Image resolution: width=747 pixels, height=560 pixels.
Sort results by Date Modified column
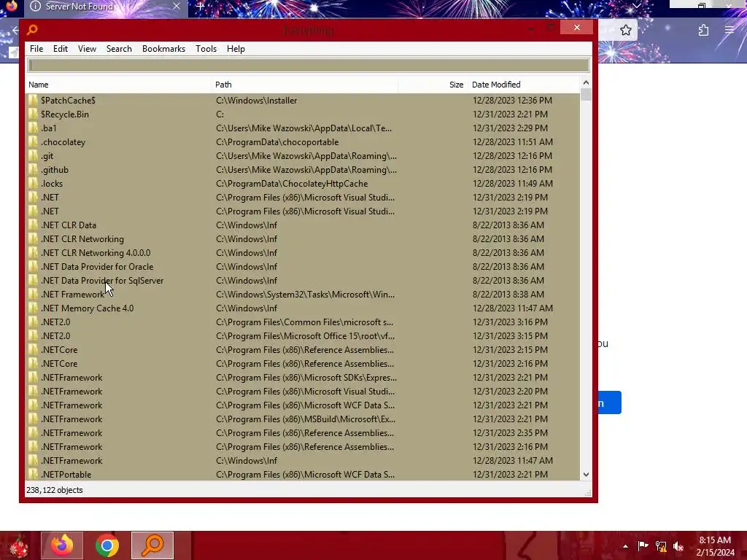pyautogui.click(x=524, y=85)
